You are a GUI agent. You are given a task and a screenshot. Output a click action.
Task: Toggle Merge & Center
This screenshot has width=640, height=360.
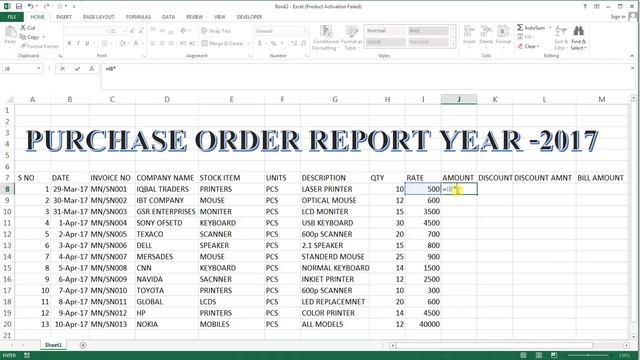tap(223, 43)
